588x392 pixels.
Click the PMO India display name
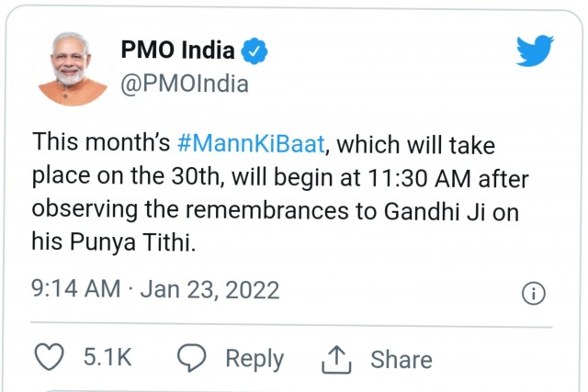[x=177, y=51]
